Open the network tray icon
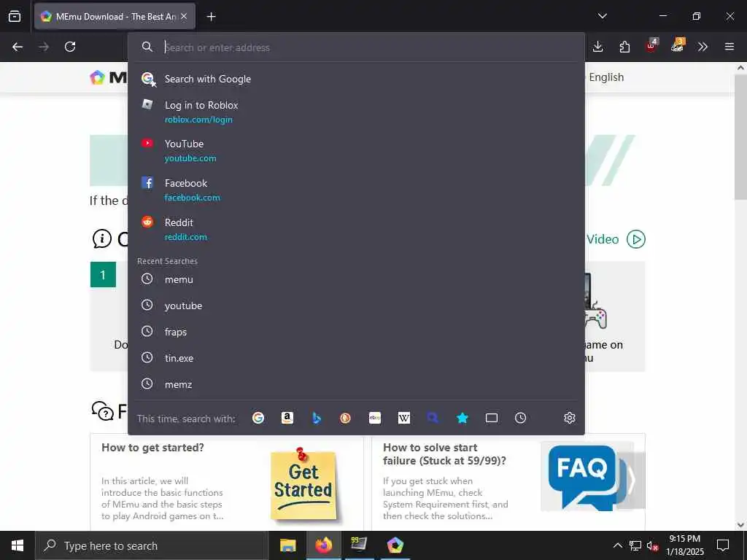This screenshot has width=747, height=560. click(x=635, y=545)
